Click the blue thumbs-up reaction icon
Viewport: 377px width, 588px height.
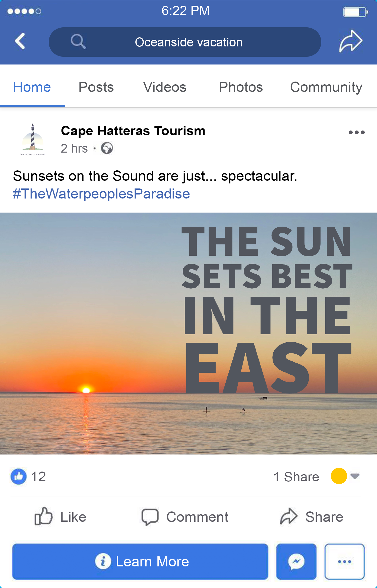[19, 476]
